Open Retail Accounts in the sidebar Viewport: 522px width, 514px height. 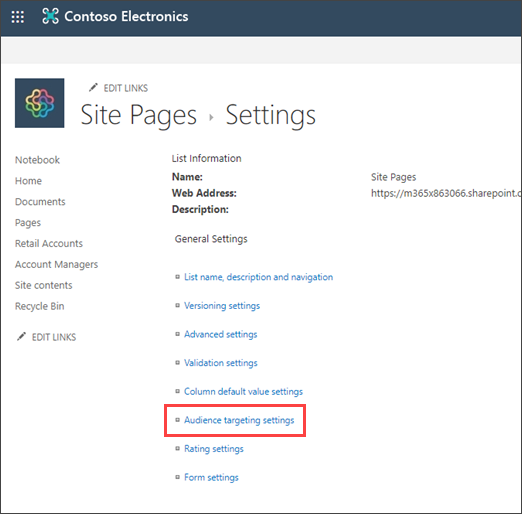(49, 244)
